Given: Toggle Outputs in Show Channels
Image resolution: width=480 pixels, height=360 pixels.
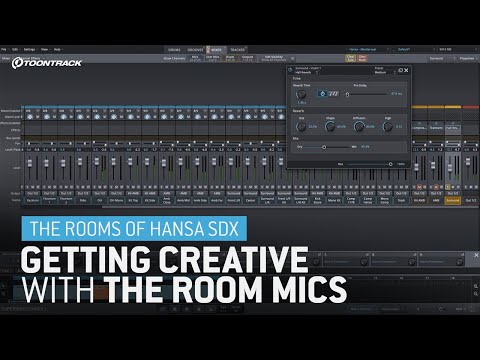Looking at the screenshot, I should tap(247, 58).
